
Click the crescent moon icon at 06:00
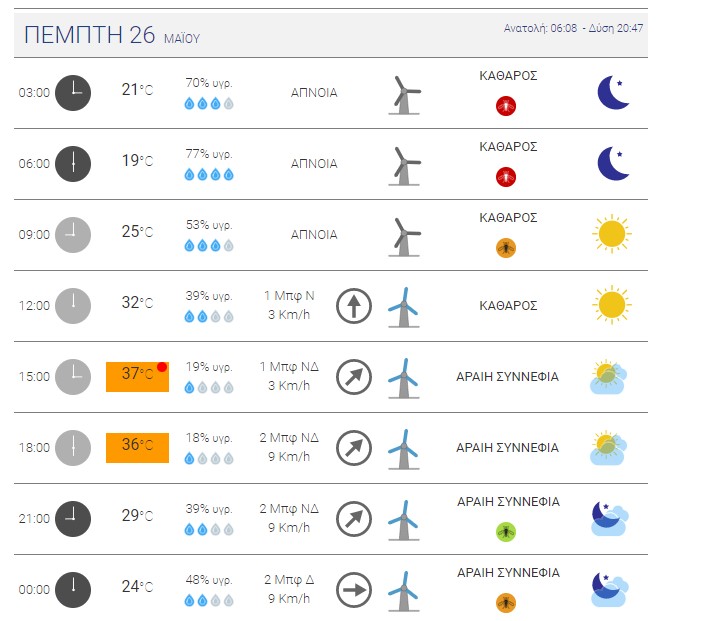[x=613, y=163]
